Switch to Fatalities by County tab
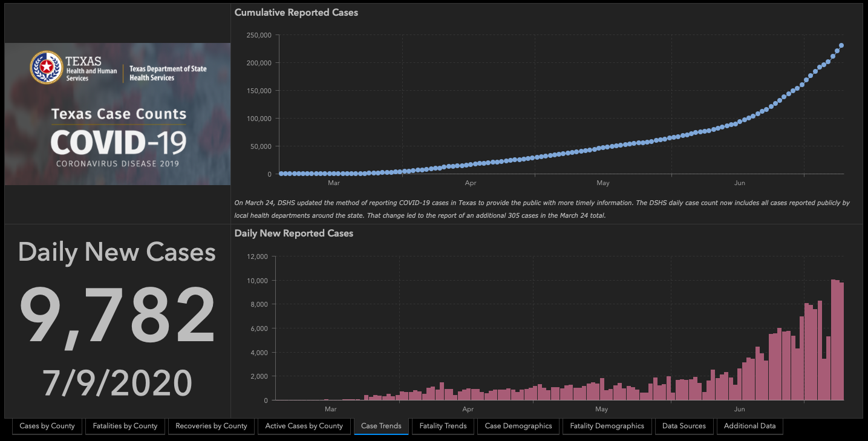Viewport: 868px width, 441px height. pos(125,426)
